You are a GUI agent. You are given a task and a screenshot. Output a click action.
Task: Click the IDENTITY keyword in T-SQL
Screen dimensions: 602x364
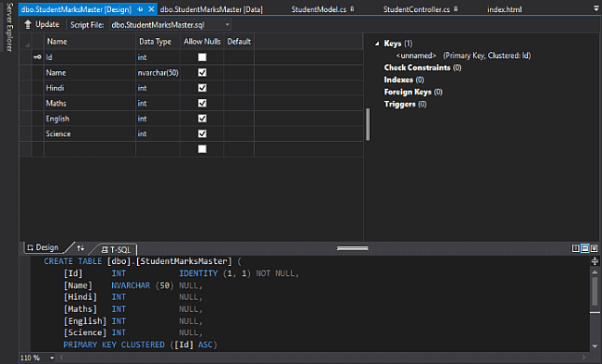tap(198, 273)
